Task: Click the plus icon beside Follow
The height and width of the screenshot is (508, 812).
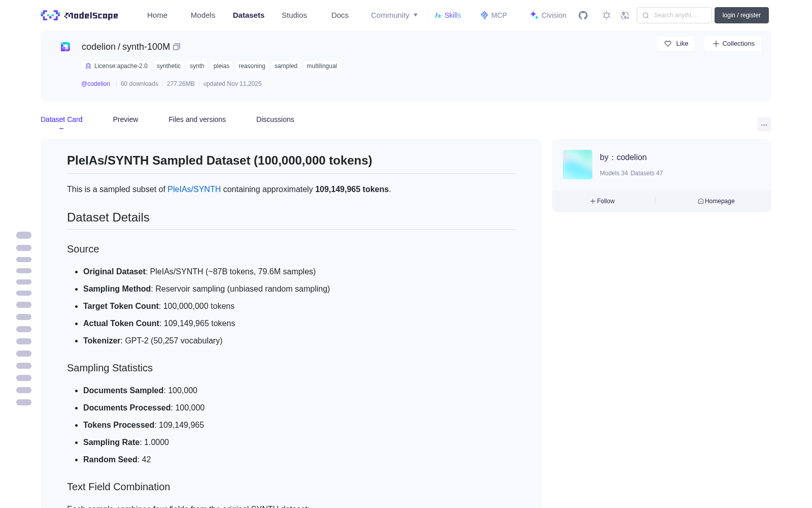Action: click(x=593, y=201)
